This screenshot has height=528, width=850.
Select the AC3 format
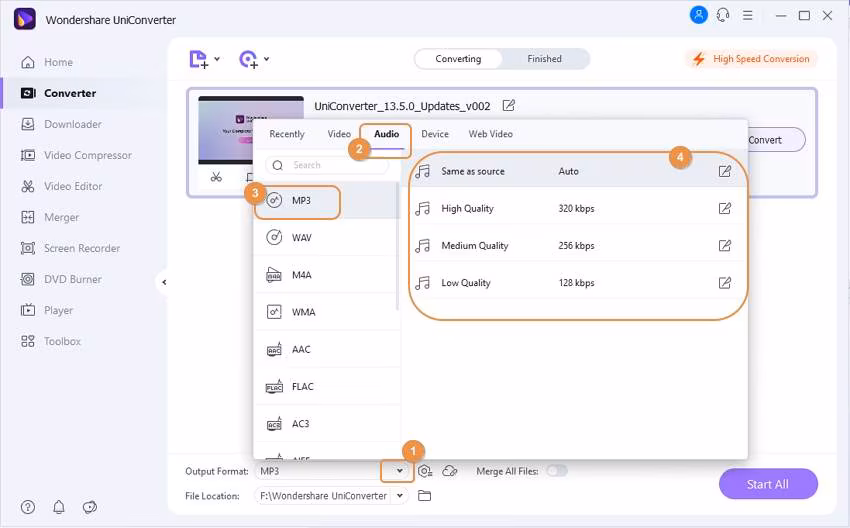pyautogui.click(x=327, y=423)
